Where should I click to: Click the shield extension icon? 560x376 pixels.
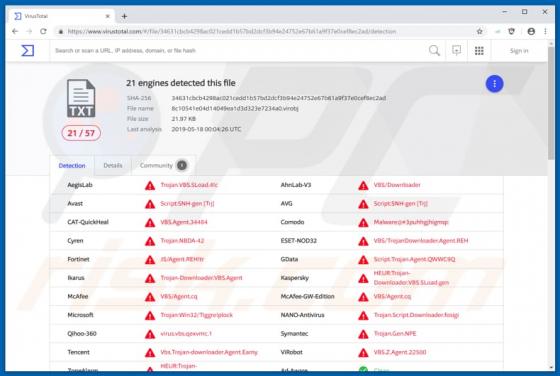click(511, 31)
